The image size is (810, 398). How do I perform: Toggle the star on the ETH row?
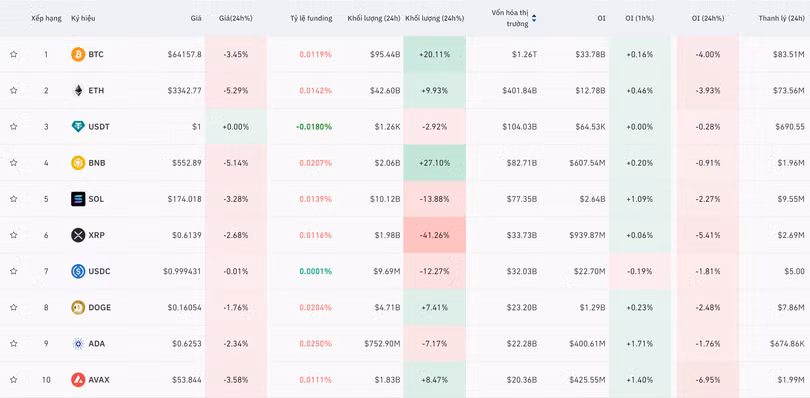point(13,90)
